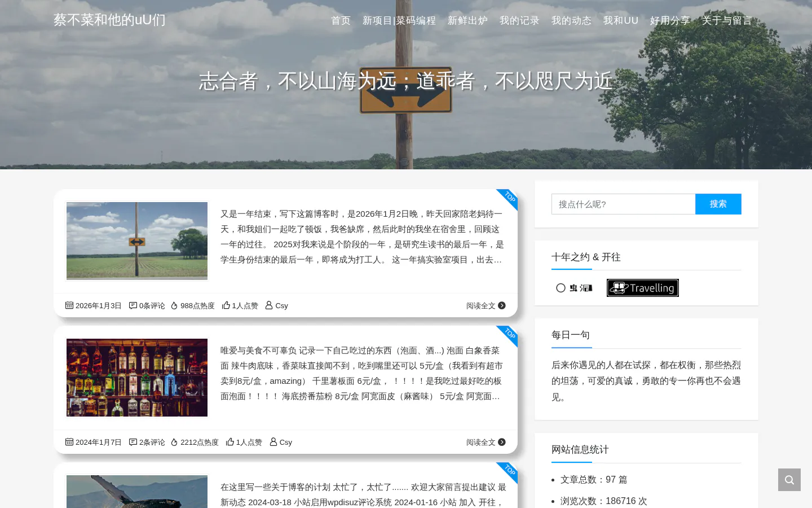Click the 文章总数：97 篇 statistic
Viewport: 812px width, 508px height.
[594, 480]
